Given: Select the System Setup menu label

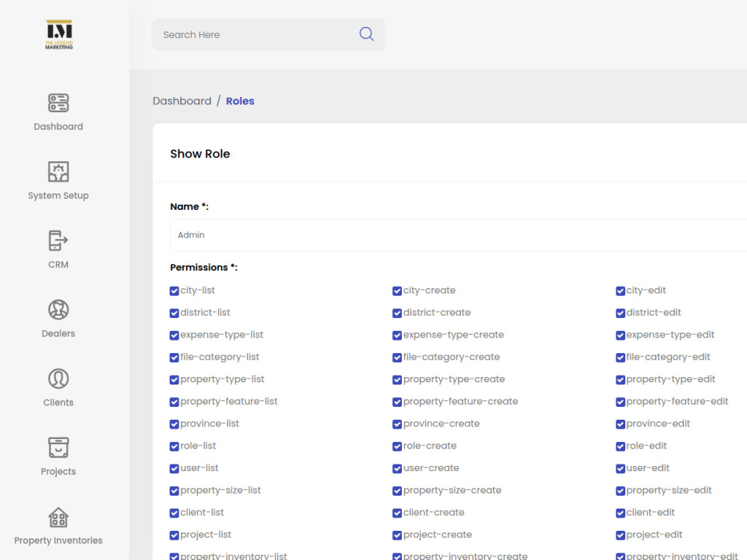Looking at the screenshot, I should [x=58, y=196].
